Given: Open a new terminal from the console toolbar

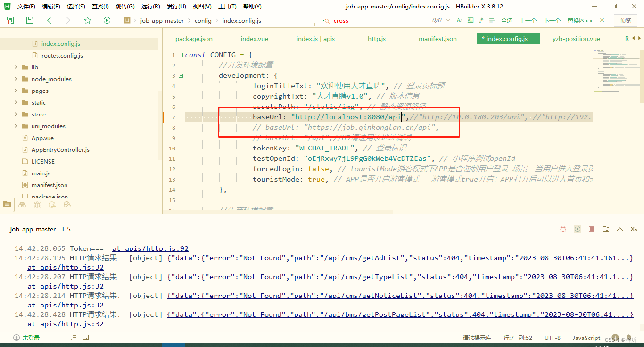Looking at the screenshot, I should [606, 229].
